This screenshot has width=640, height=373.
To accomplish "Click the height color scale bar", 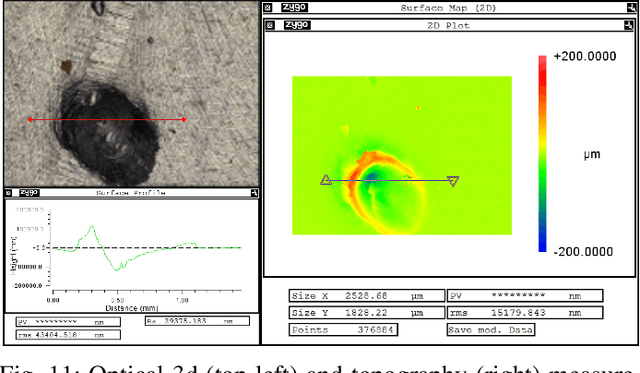I will [542, 154].
